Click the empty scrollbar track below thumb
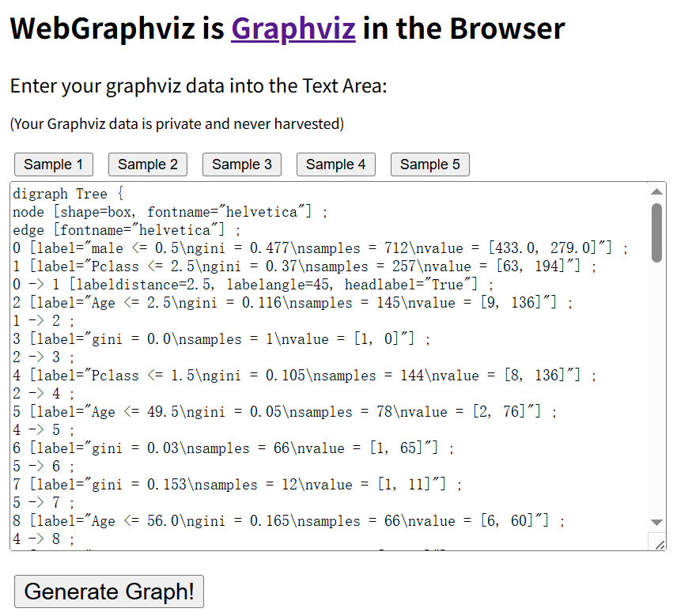 656,388
